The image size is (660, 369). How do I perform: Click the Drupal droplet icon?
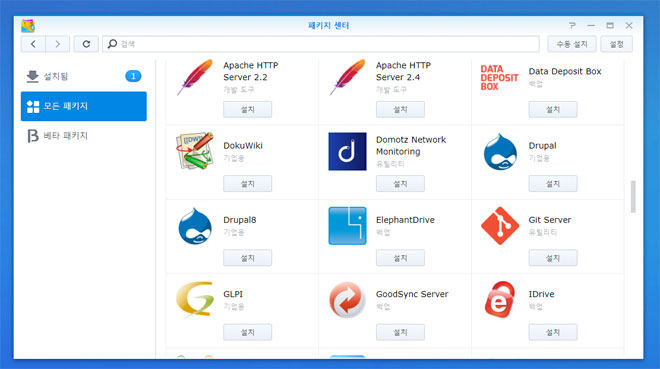pos(500,151)
